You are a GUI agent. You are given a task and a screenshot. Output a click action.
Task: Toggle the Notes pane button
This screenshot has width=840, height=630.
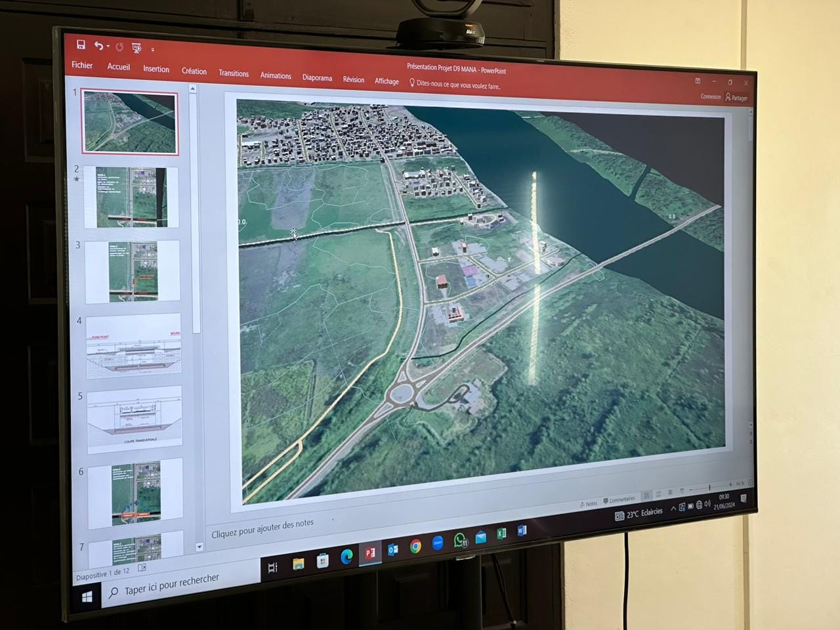589,504
